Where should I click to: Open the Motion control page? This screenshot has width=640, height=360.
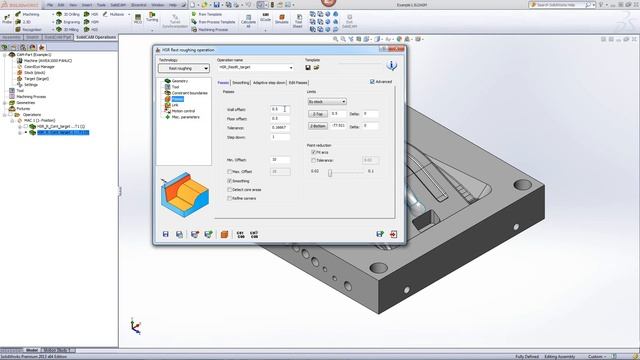point(183,111)
